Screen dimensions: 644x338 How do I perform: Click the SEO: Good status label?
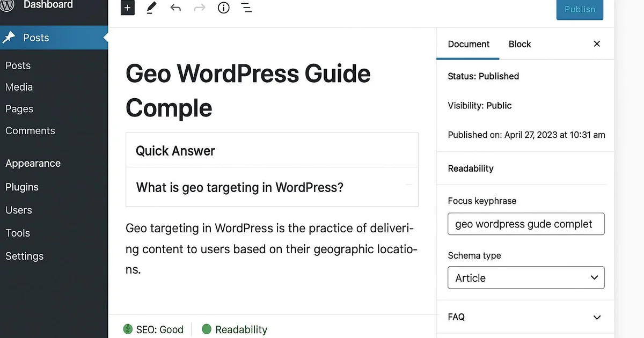coord(159,329)
